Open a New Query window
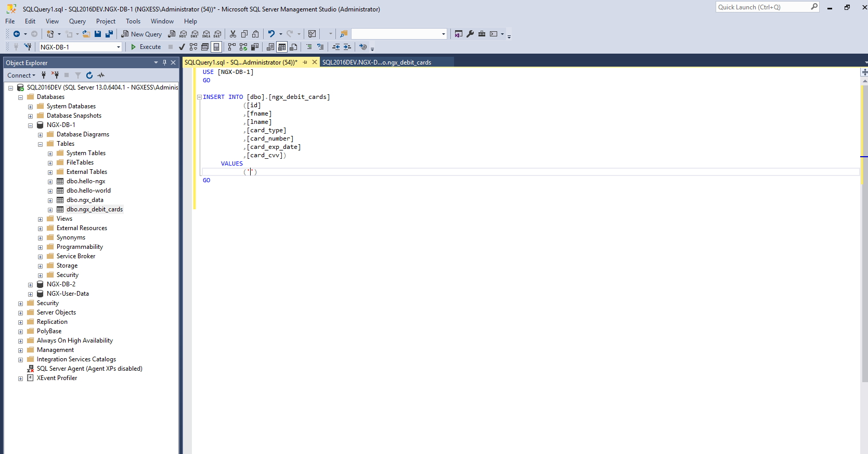 (x=141, y=34)
